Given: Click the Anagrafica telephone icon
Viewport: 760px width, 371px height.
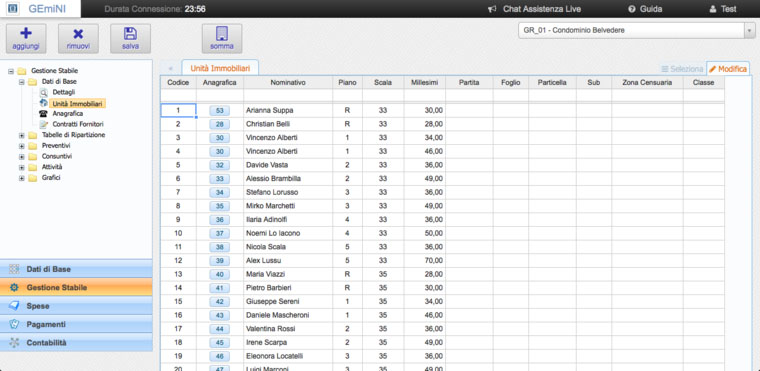Looking at the screenshot, I should [44, 113].
